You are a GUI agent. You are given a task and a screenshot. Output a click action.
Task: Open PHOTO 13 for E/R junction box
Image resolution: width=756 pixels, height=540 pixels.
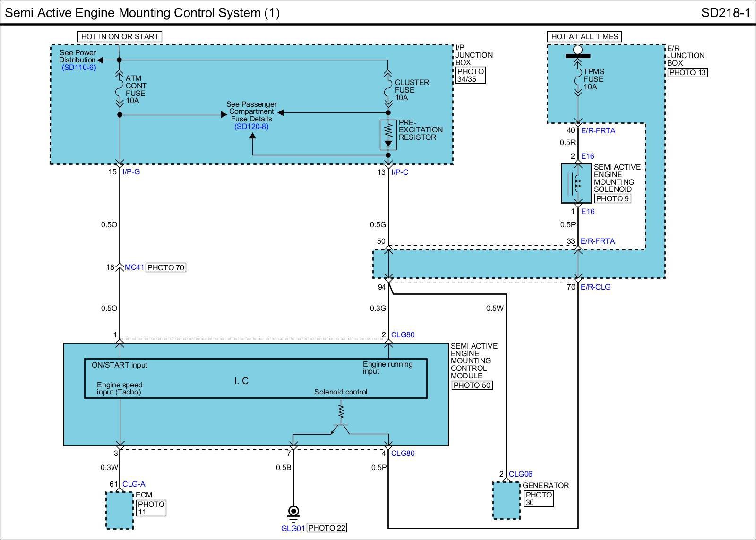click(x=687, y=72)
